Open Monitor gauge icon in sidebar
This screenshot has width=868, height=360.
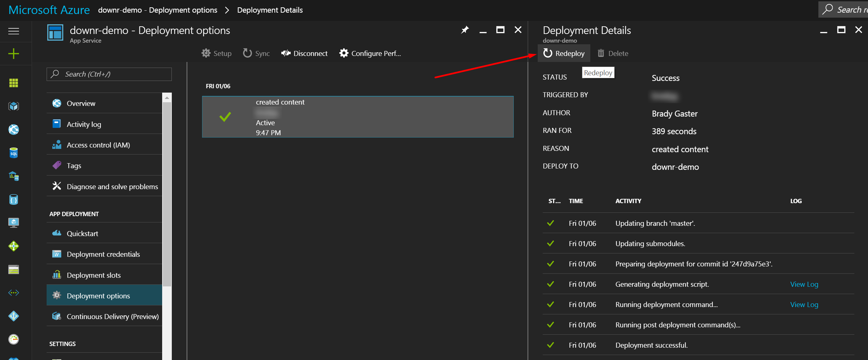[13, 339]
